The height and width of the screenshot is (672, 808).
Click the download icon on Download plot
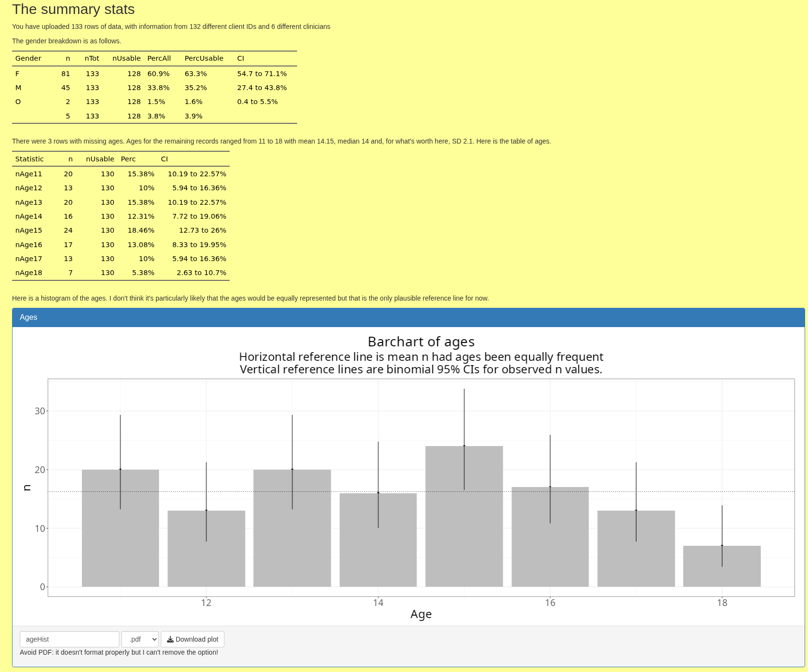click(x=170, y=639)
